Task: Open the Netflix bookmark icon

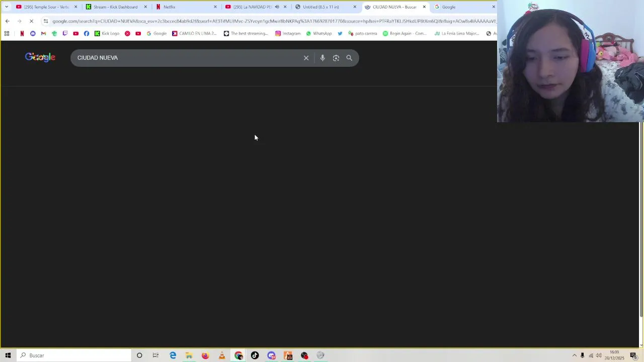Action: 22,34
